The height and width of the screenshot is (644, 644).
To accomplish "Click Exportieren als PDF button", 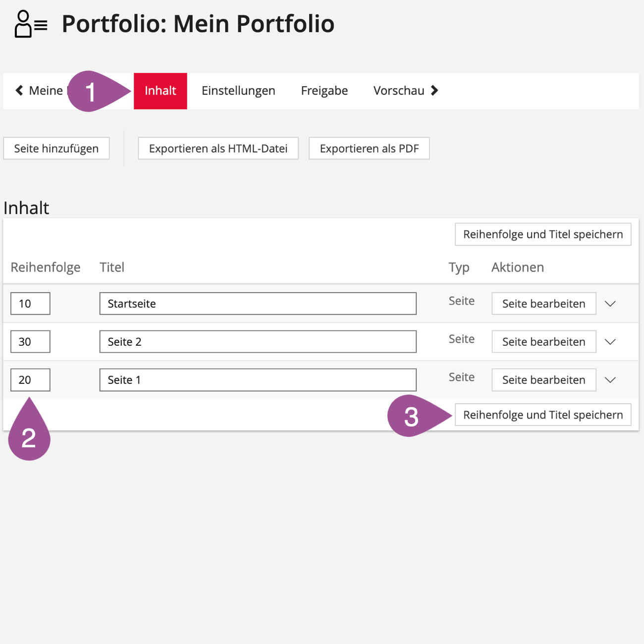I will point(369,149).
